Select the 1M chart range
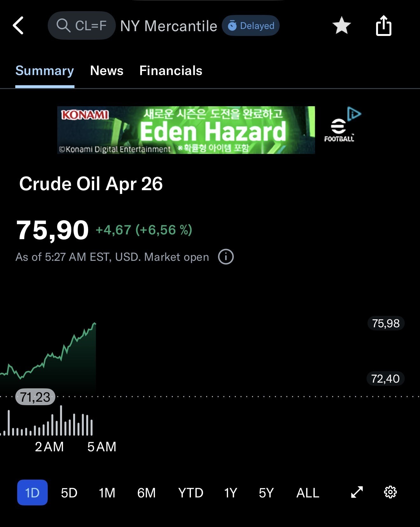 (107, 493)
